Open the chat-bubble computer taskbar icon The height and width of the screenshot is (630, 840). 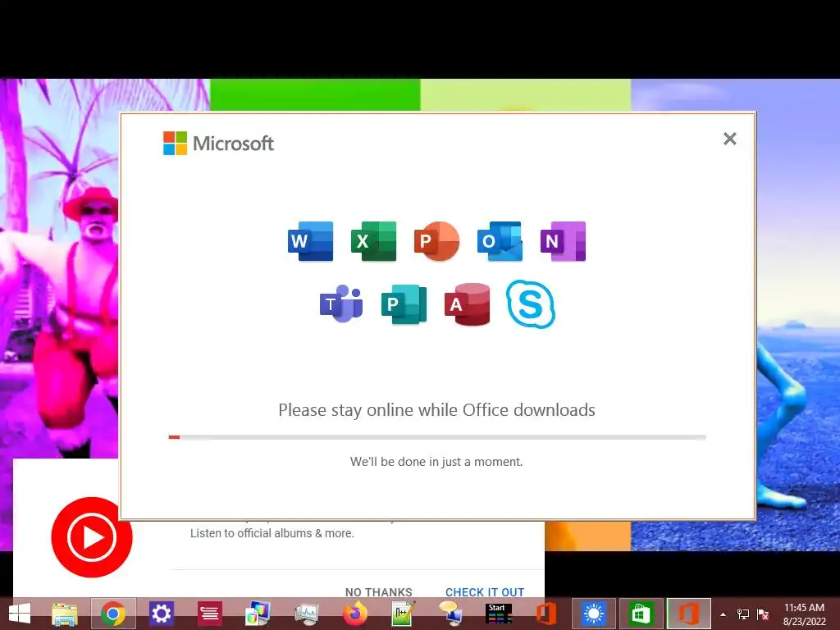click(x=450, y=614)
